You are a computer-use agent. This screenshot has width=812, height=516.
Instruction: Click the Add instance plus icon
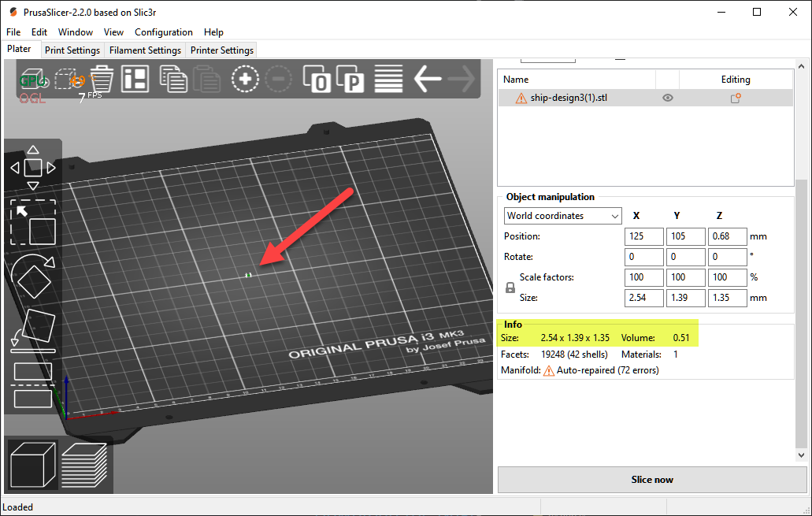click(x=245, y=79)
